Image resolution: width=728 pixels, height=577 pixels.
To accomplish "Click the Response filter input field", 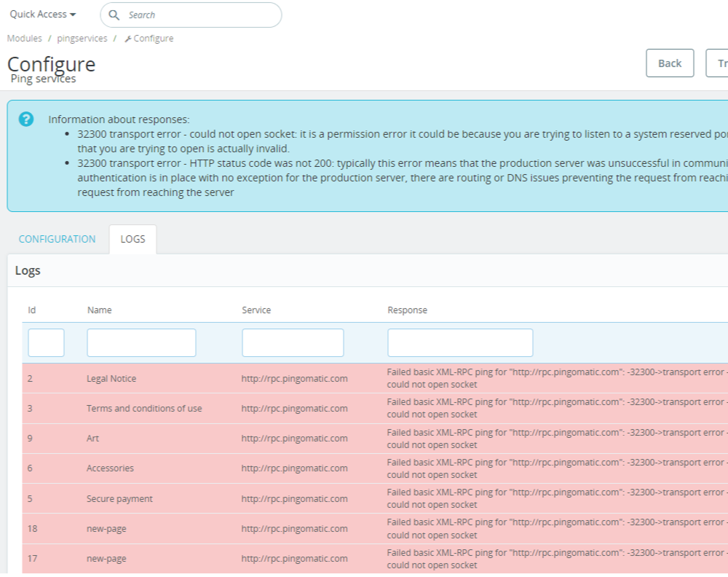I will tap(460, 342).
